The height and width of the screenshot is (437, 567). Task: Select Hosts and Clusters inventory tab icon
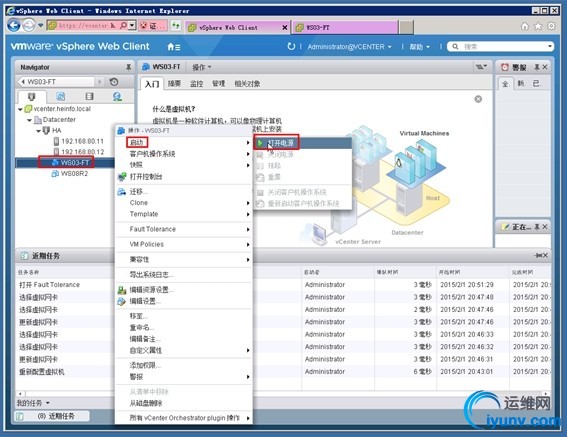[31, 96]
